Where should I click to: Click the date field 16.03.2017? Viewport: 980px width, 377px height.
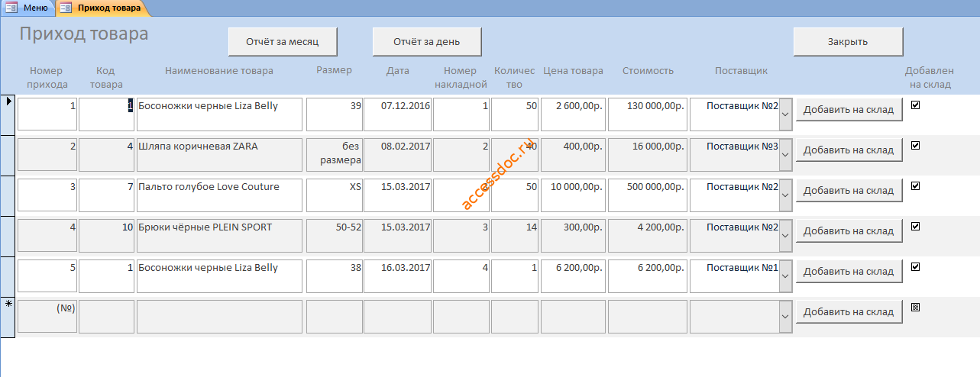[397, 275]
